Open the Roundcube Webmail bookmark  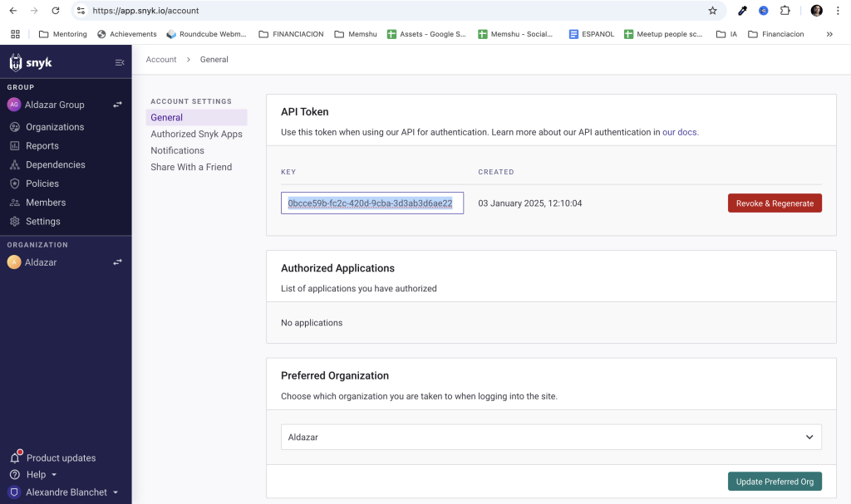pyautogui.click(x=206, y=34)
